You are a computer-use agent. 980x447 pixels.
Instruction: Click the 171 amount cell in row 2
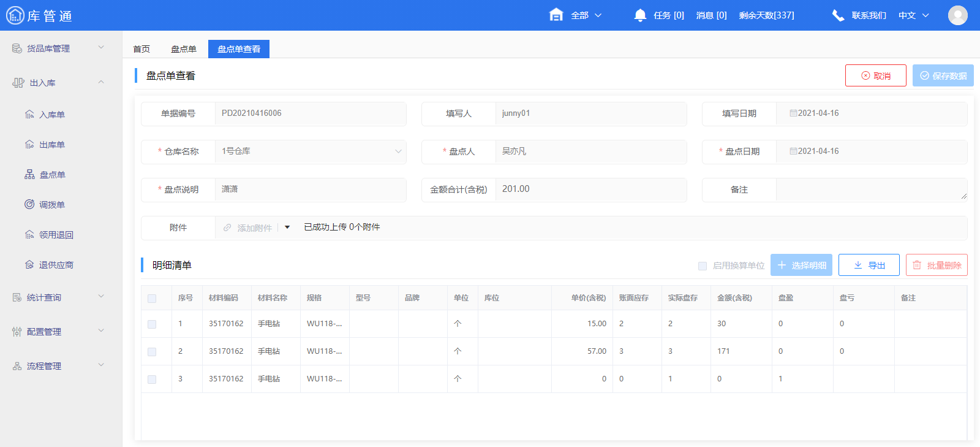point(741,351)
